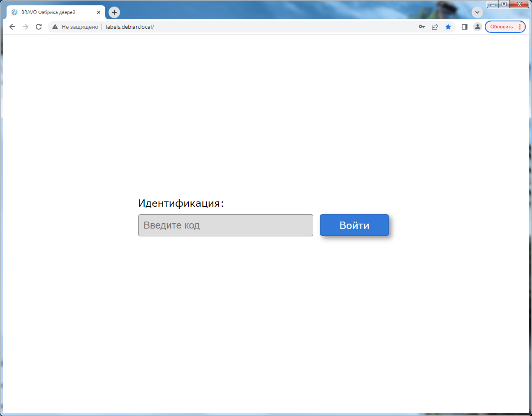Switch to the 'BRAVO Фабрика дверей' tab
This screenshot has width=532, height=416.
click(53, 12)
